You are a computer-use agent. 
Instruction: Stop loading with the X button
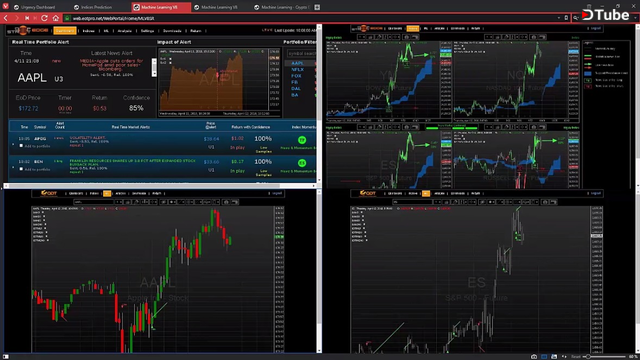[x=27, y=18]
